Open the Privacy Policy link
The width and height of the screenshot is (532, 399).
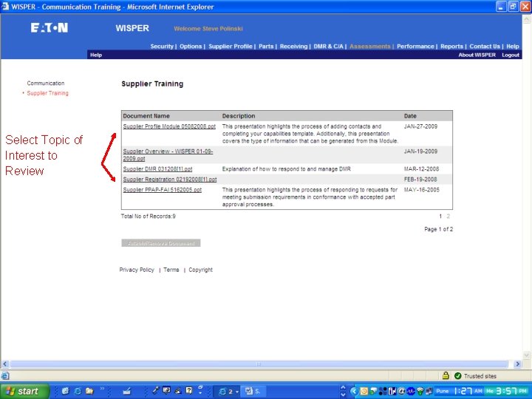click(x=137, y=270)
